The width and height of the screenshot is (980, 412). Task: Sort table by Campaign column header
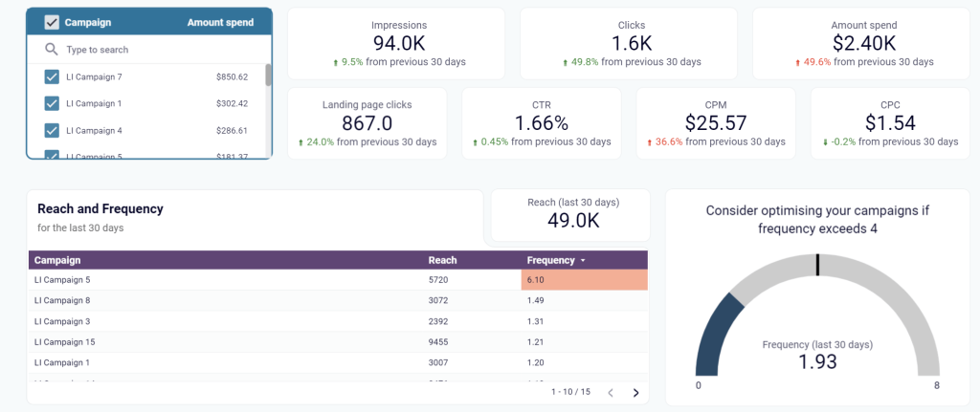point(57,260)
